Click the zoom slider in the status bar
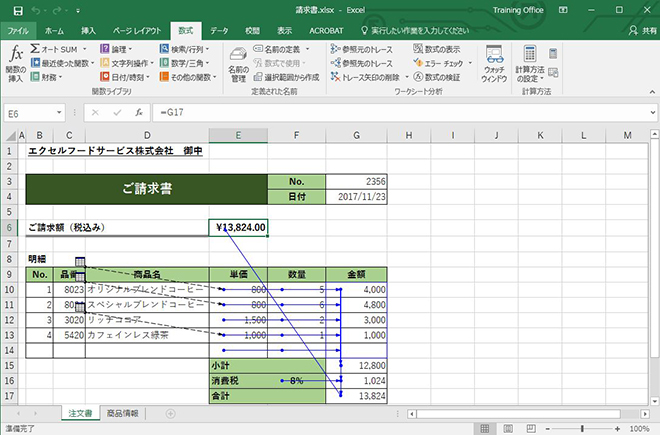The width and height of the screenshot is (660, 435). tap(582, 428)
